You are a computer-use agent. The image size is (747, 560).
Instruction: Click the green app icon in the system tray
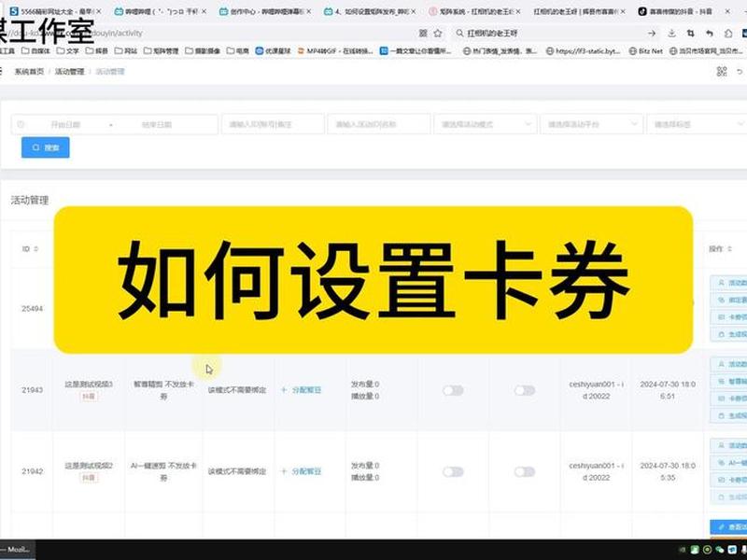click(x=695, y=550)
